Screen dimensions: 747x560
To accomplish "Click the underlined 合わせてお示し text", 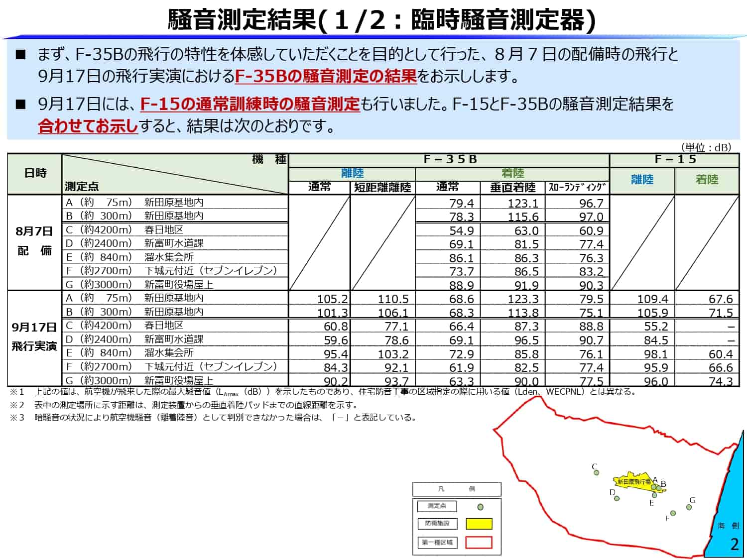I will [x=88, y=126].
